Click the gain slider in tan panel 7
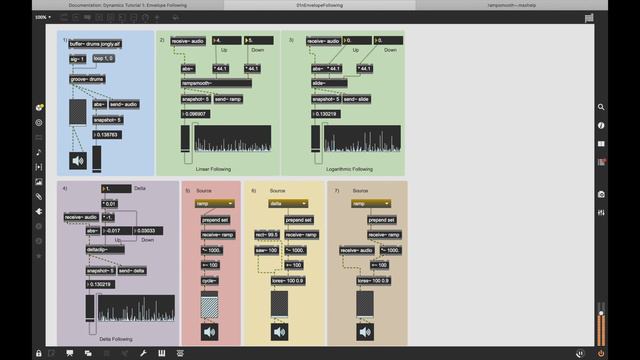The width and height of the screenshot is (640, 360). [x=365, y=304]
